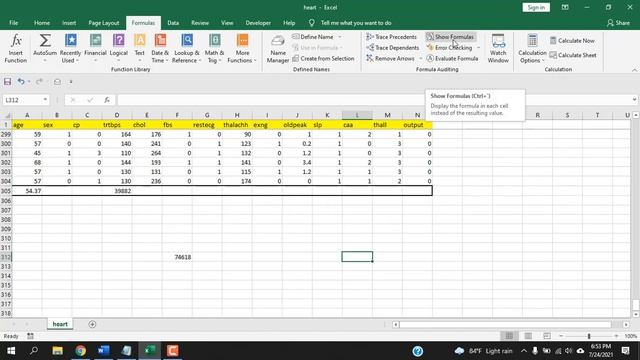Open Define Name dropdown arrow
Viewport: 640px width, 360px height.
coord(340,37)
